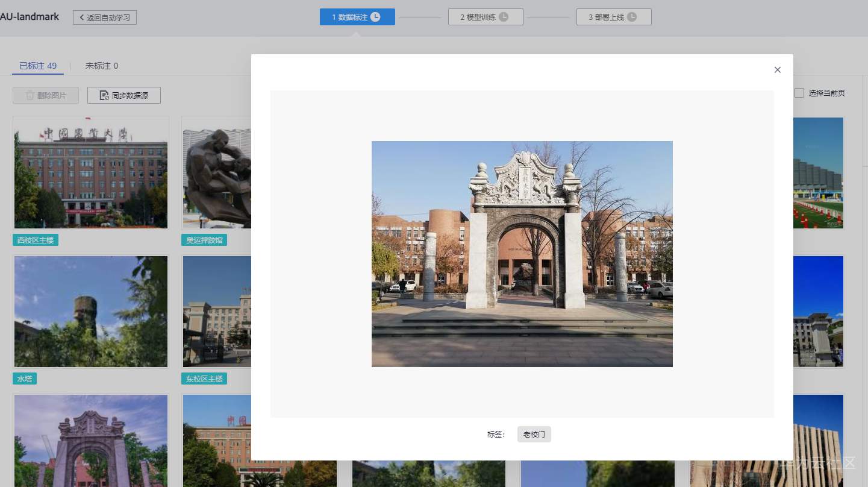Click the 西校区主楼 label tag
This screenshot has height=487, width=868.
36,240
